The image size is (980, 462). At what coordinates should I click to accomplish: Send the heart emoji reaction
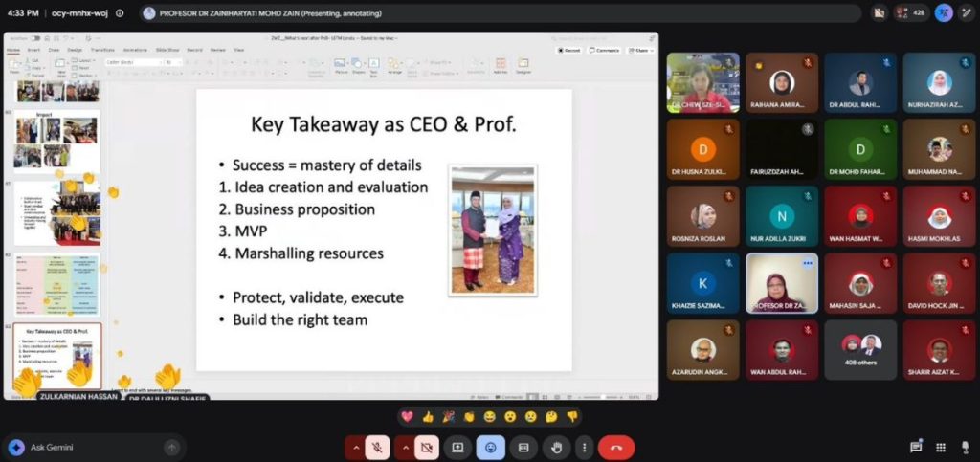coord(407,416)
